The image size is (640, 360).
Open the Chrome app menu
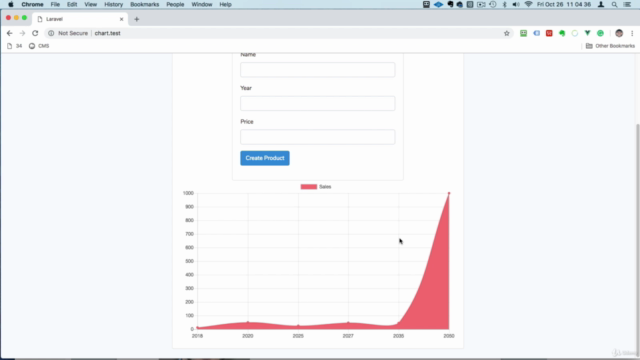coord(32,4)
